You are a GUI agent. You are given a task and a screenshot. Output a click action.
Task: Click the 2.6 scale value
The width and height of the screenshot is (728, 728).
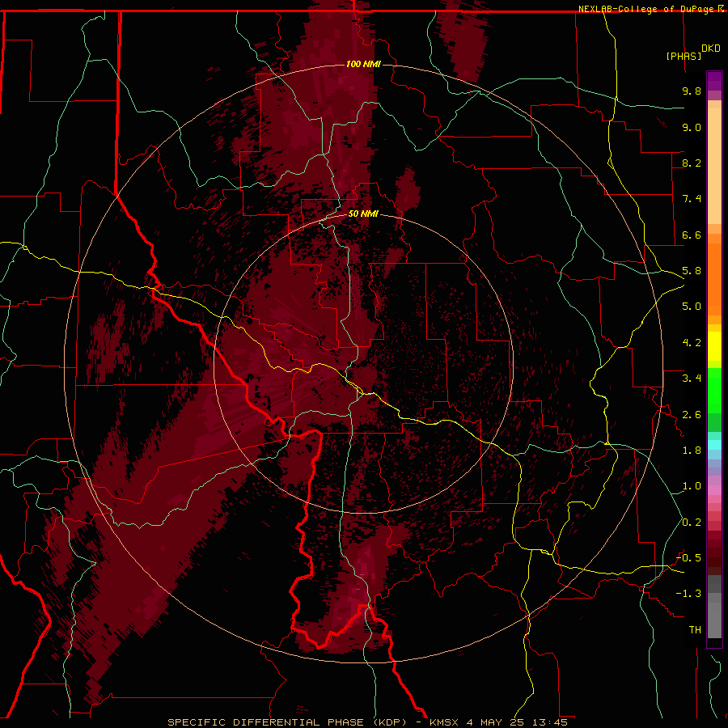[x=692, y=415]
